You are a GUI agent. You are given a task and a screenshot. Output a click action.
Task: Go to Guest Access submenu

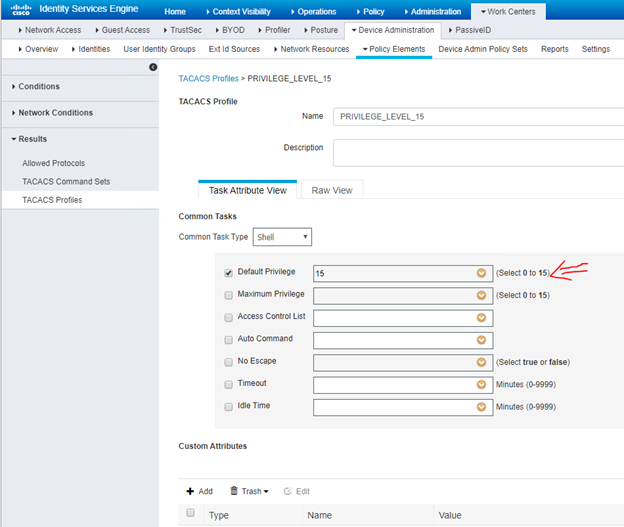click(x=123, y=30)
